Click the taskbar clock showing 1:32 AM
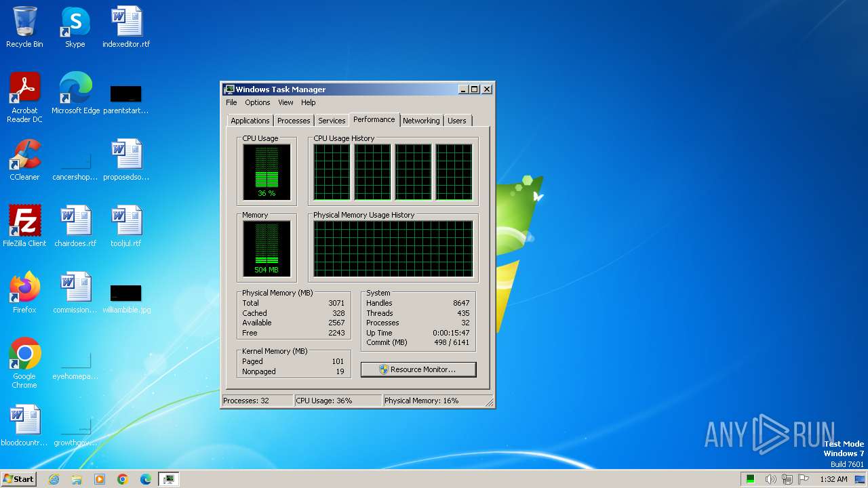This screenshot has height=488, width=868. coord(833,479)
